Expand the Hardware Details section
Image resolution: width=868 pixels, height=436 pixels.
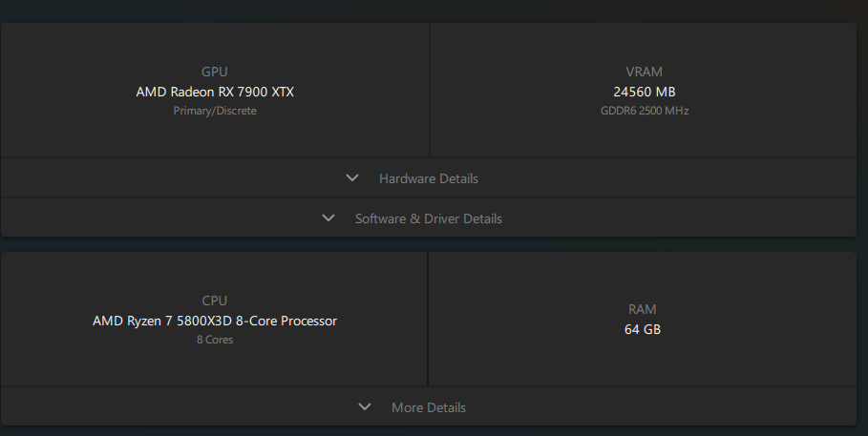[x=429, y=178]
